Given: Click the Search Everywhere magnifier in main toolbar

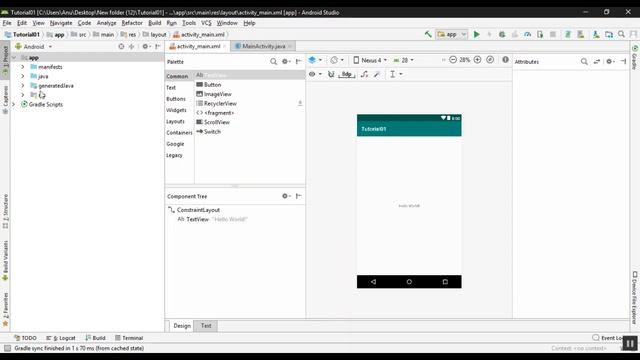Looking at the screenshot, I should tap(621, 35).
